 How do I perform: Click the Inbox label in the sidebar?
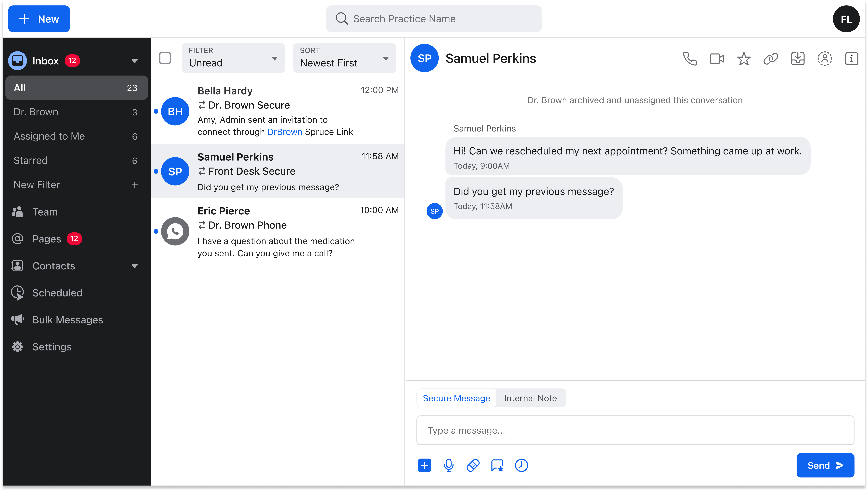45,61
